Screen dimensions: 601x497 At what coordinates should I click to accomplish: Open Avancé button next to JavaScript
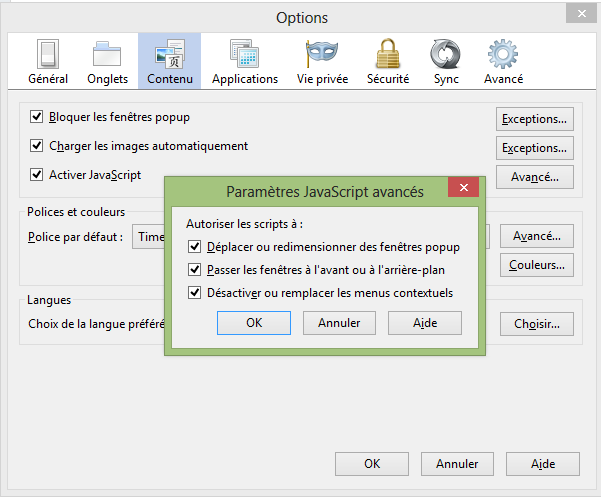tap(535, 177)
